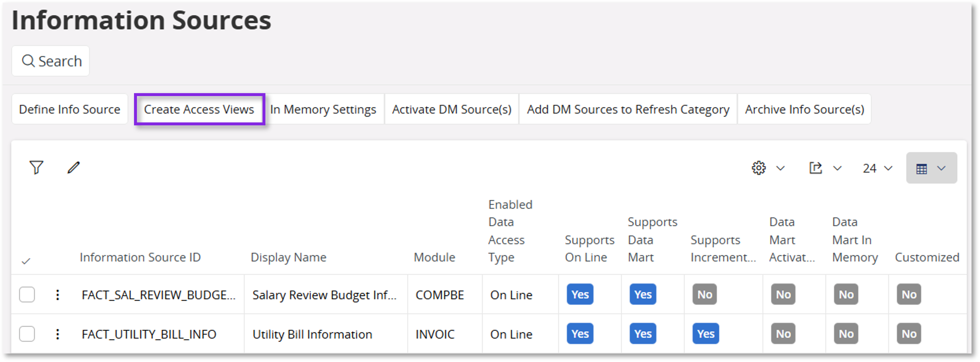This screenshot has width=980, height=362.
Task: Click Enabled Data Access Type header
Action: tap(510, 231)
